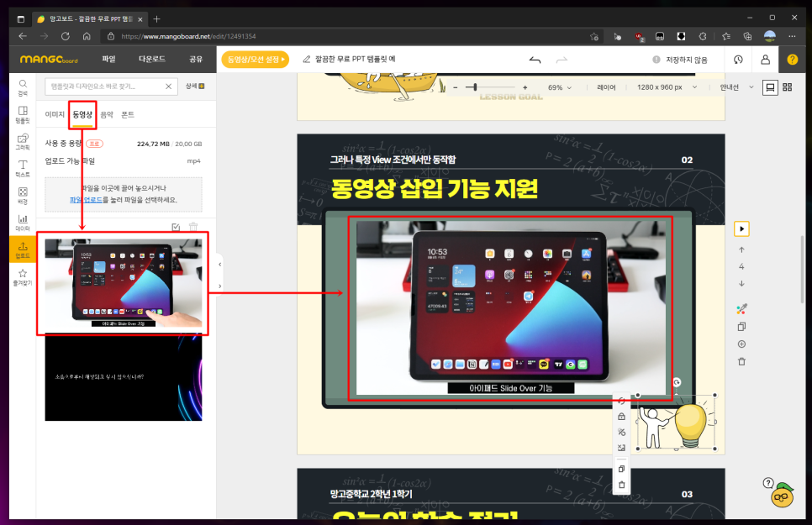812x525 pixels.
Task: Click the undo arrow in top toolbar
Action: [535, 60]
